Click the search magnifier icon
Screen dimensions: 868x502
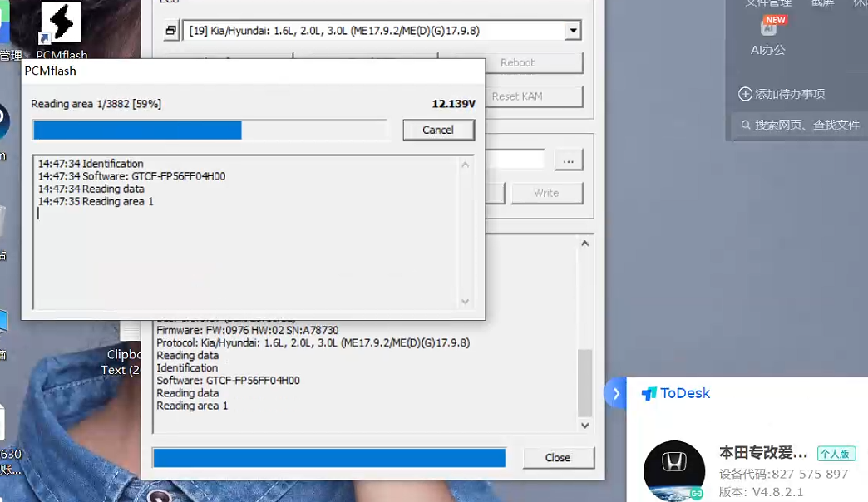click(x=746, y=125)
